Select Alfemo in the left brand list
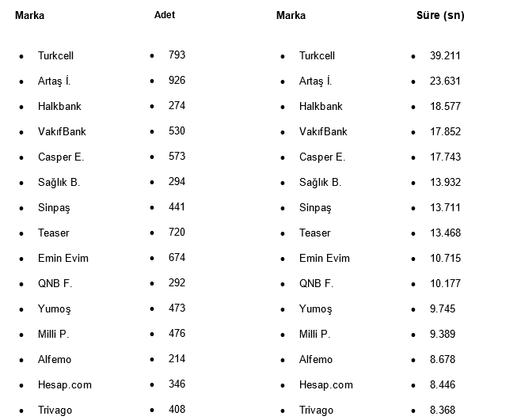 55,360
